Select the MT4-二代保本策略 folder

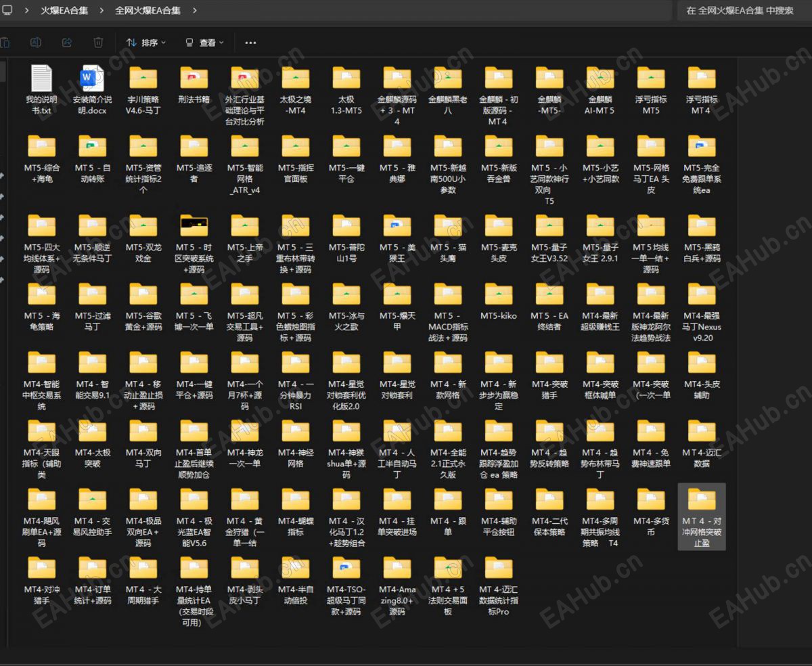coord(549,512)
